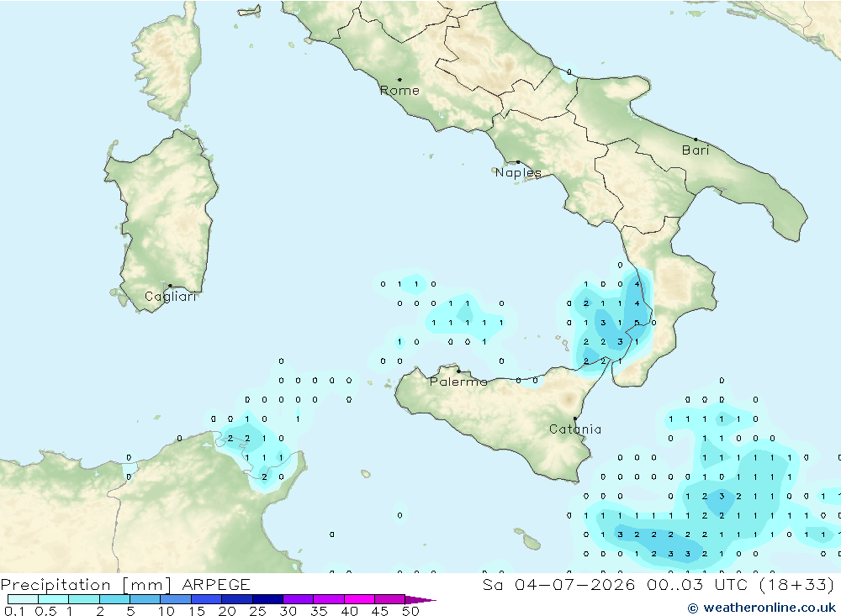Image resolution: width=841 pixels, height=616 pixels.
Task: Open the weatheronline.co.uk copyright link
Action: click(x=762, y=608)
